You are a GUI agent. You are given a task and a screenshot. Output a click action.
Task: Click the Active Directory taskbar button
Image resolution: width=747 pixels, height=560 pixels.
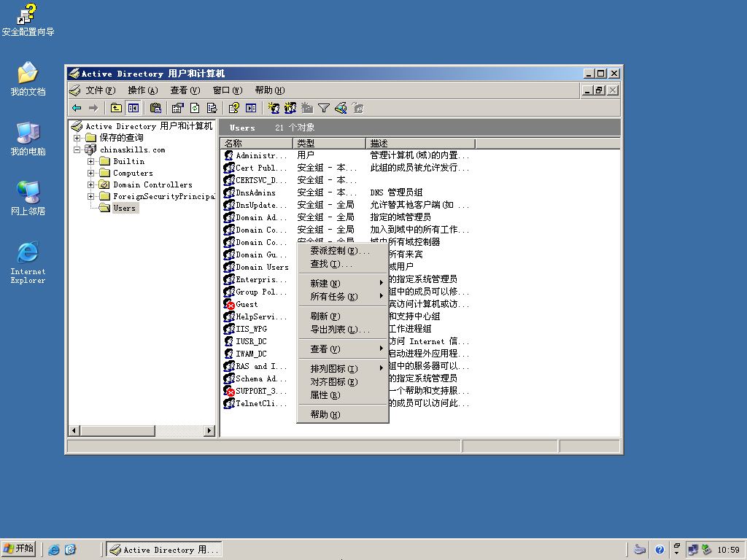point(164,550)
